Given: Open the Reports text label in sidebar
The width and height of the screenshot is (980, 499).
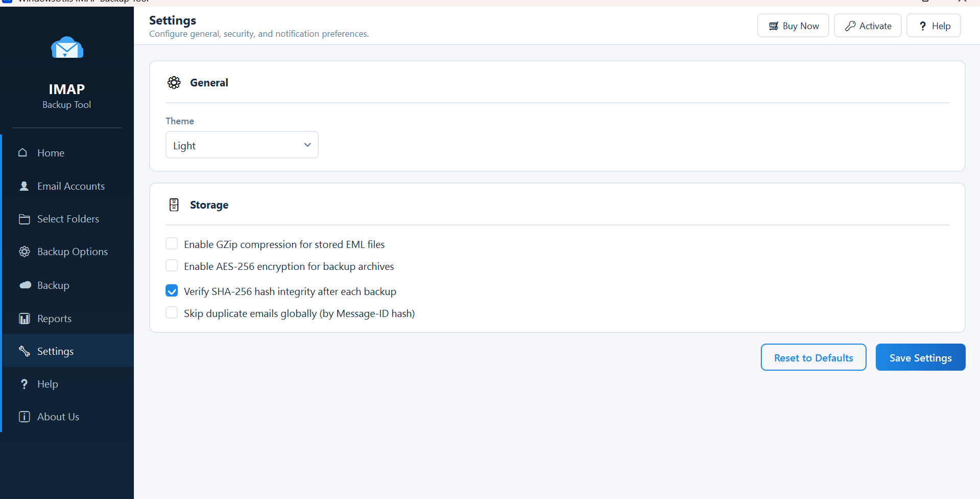Looking at the screenshot, I should (x=54, y=319).
